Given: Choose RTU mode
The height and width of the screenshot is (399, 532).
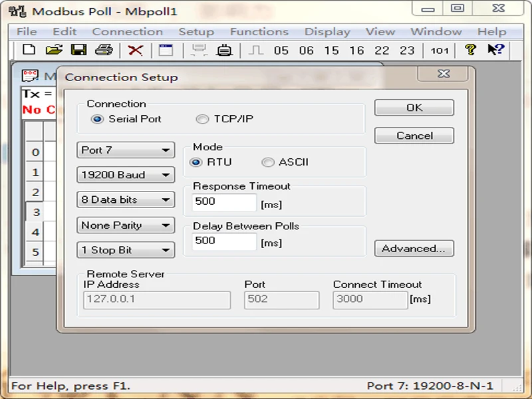Looking at the screenshot, I should (x=196, y=162).
